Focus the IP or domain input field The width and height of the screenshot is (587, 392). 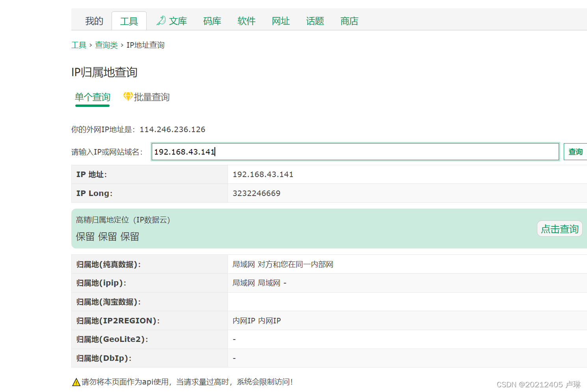[355, 152]
